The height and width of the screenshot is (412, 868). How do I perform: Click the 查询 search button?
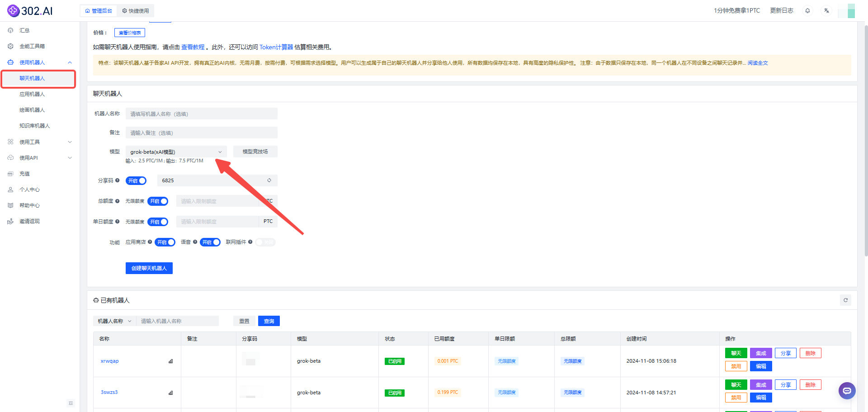pos(269,321)
